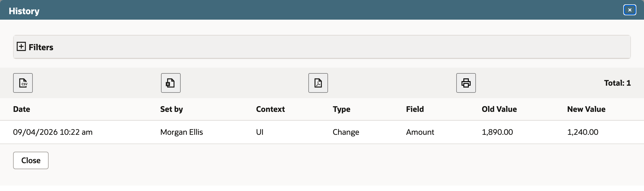Click the Filters label text
Viewport: 644px width, 191px height.
[41, 47]
